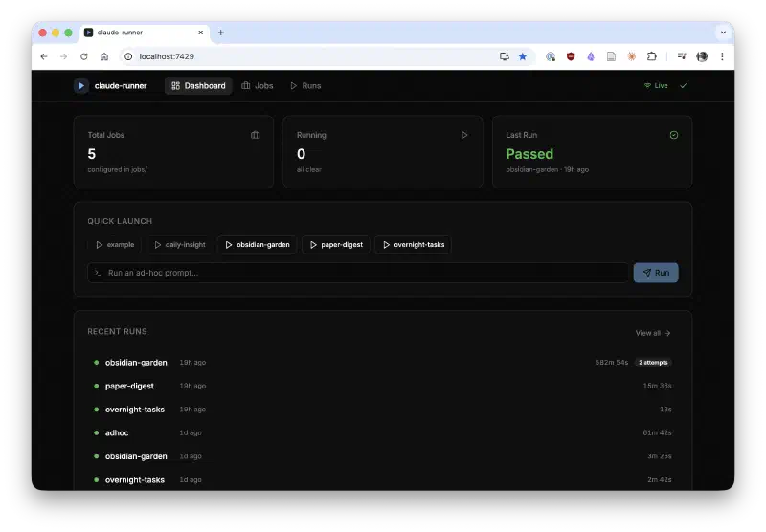The image size is (766, 532).
Task: Click the claude-runner logo play icon
Action: [81, 86]
